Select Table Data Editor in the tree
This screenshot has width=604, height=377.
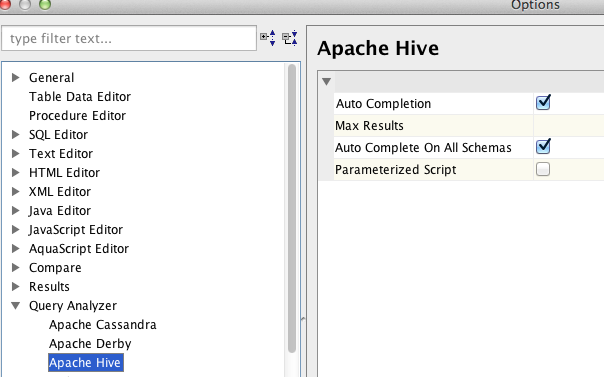click(x=80, y=97)
